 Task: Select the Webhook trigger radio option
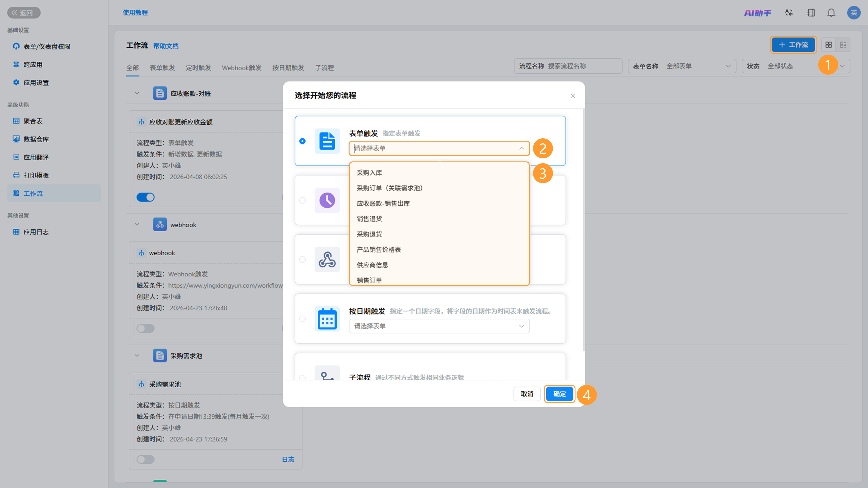(x=303, y=260)
